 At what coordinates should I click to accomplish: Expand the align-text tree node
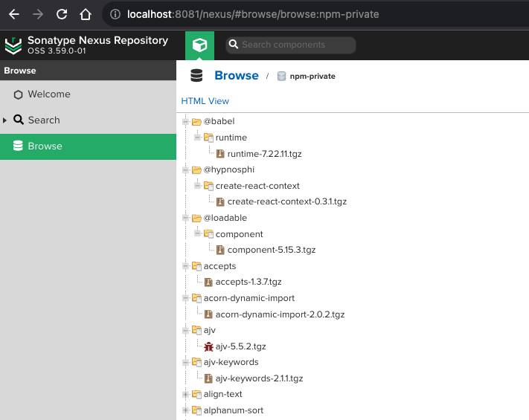point(185,394)
